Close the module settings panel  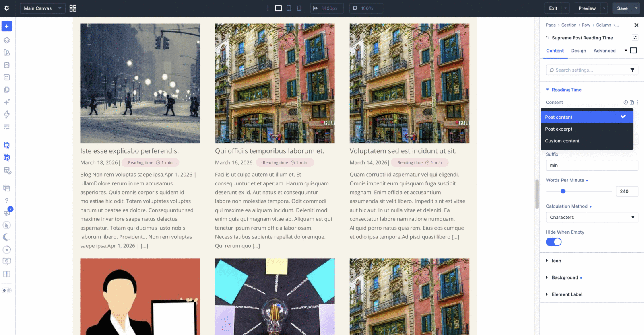coord(636,25)
